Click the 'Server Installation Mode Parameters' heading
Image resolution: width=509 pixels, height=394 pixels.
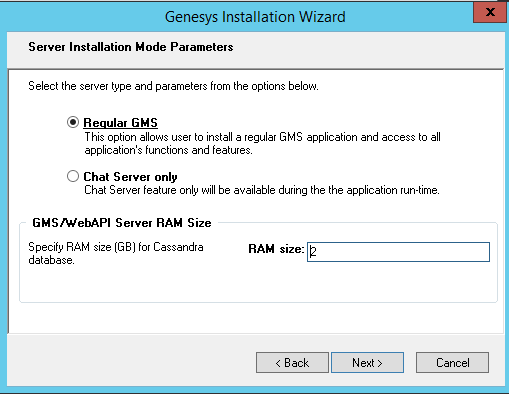(x=131, y=47)
